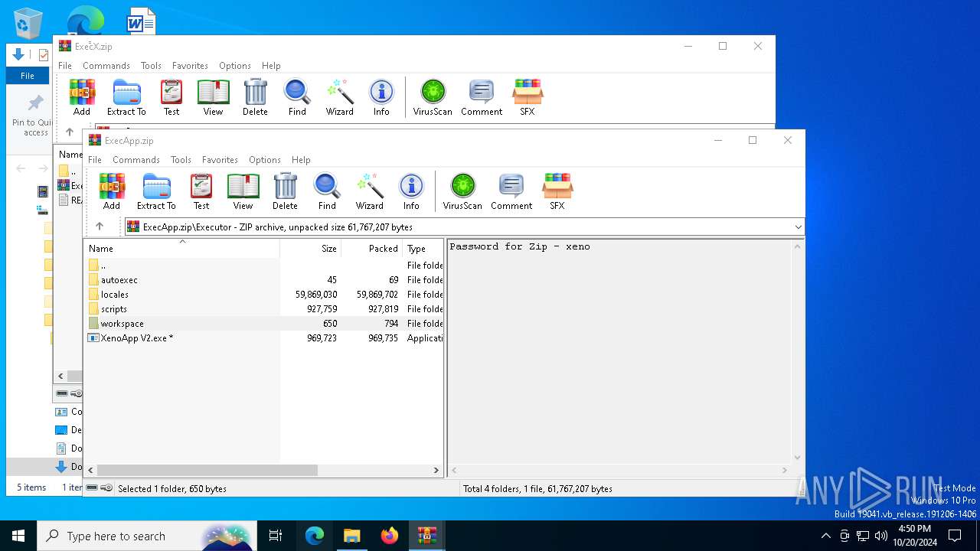980x551 pixels.
Task: Click View icon in ExecX.zip window
Action: [x=213, y=97]
